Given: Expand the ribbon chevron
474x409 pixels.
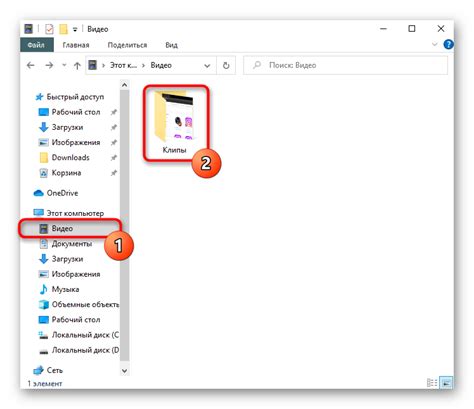Looking at the screenshot, I should coord(435,44).
